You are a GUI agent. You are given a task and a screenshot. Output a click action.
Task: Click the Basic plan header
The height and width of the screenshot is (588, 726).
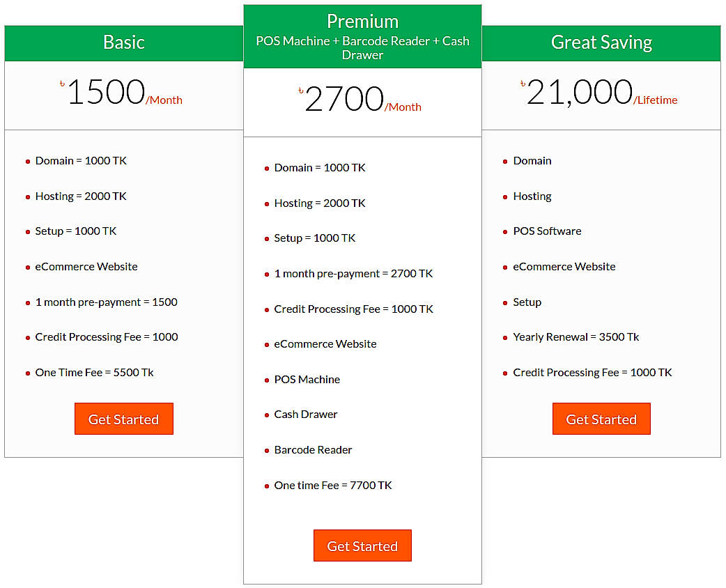(123, 42)
